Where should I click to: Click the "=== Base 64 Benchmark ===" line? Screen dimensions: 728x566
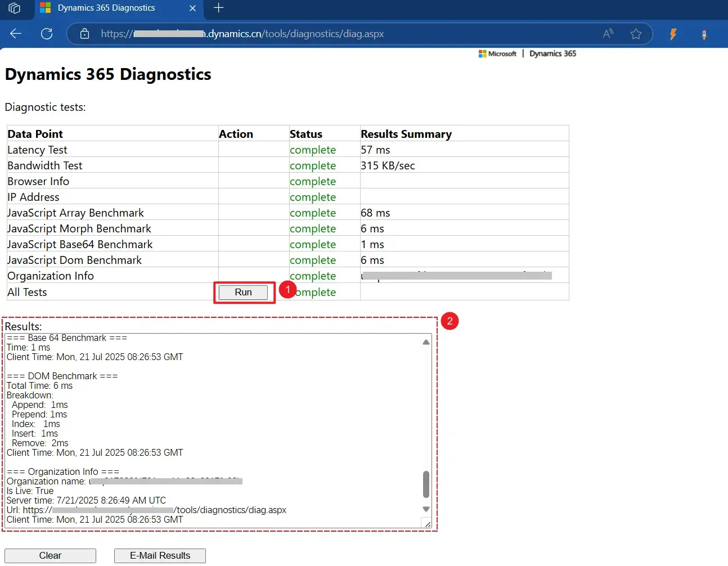coord(67,338)
